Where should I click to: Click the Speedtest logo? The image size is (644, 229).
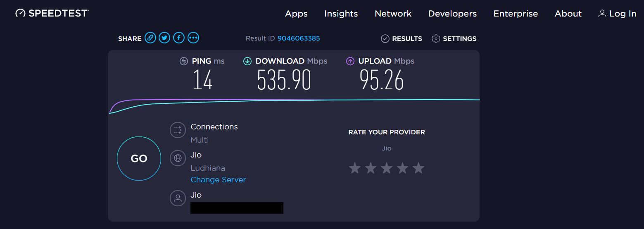52,13
